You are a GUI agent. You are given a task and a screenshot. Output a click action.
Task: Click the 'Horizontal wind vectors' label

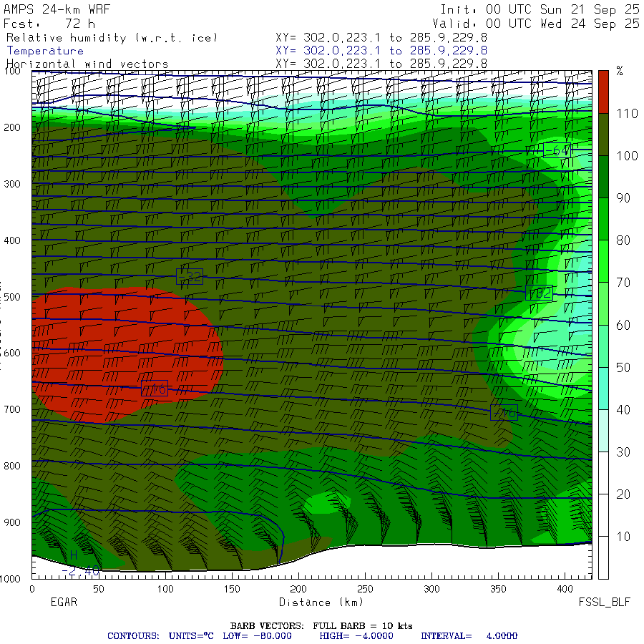[87, 64]
